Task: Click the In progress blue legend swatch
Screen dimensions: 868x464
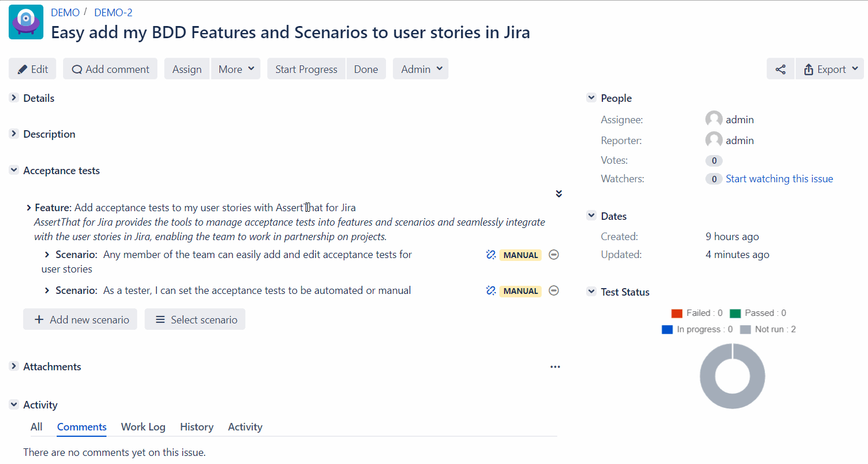Action: 667,329
